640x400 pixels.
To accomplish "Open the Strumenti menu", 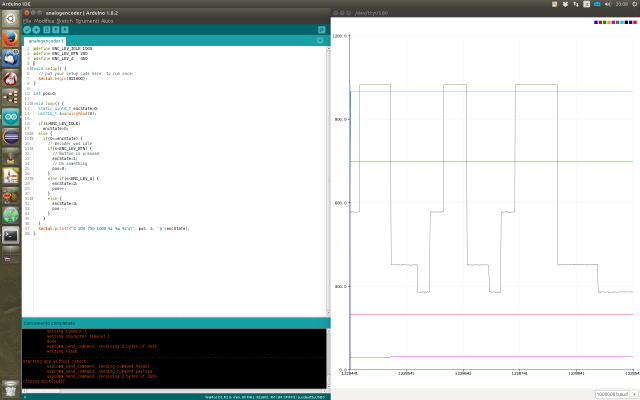I will 87,21.
